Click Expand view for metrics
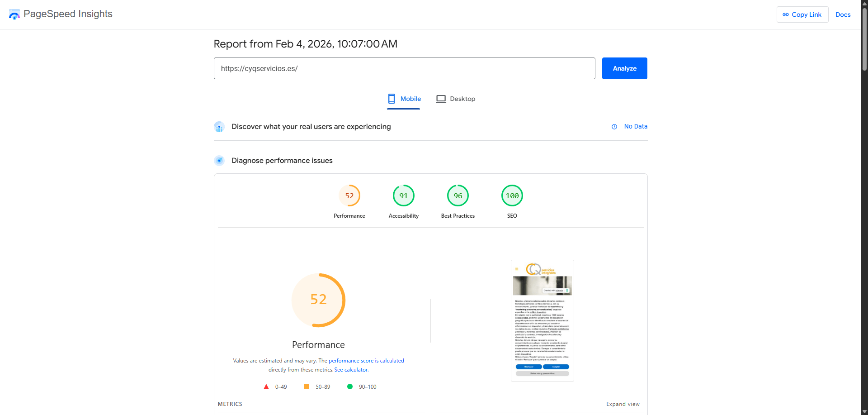This screenshot has width=868, height=415. point(623,404)
